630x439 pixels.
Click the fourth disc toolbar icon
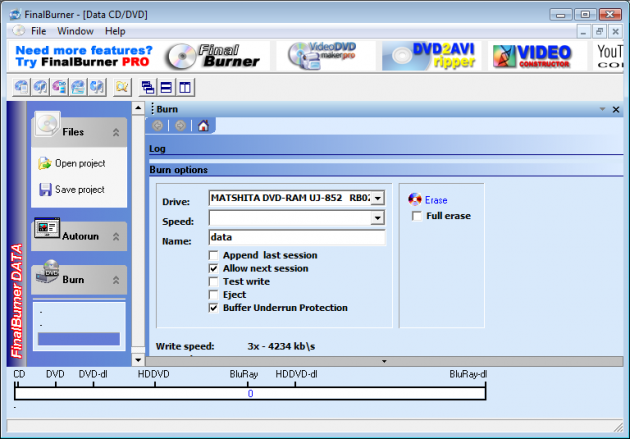[78, 87]
